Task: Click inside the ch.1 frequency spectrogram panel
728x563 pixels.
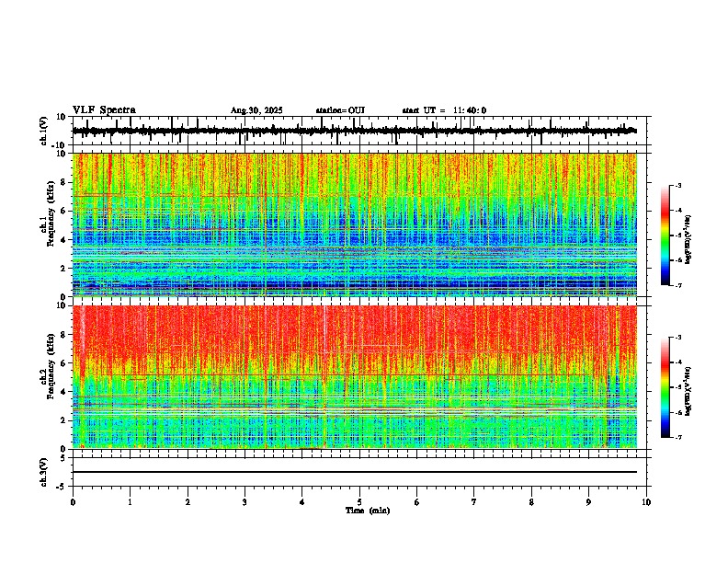Action: 354,224
